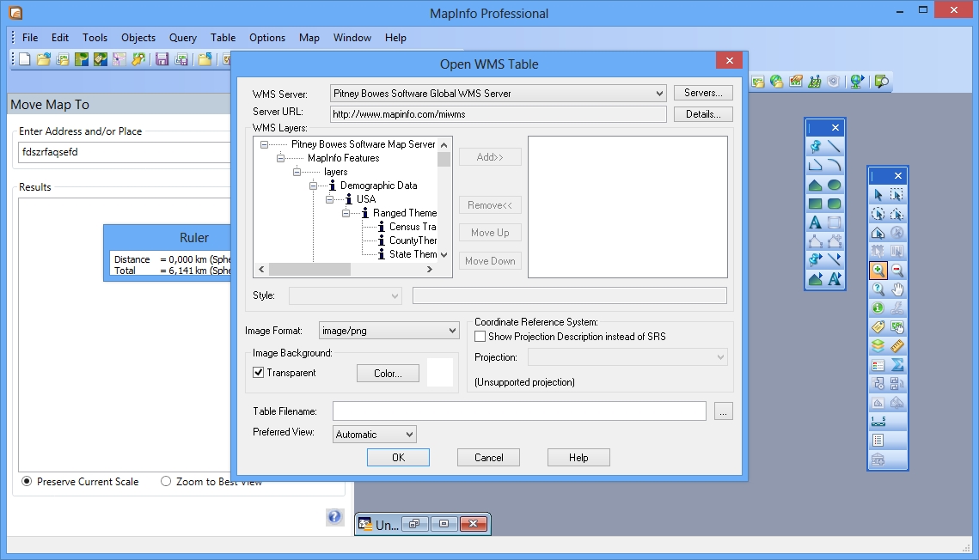
Task: Collapse the layers tree node
Action: click(297, 172)
